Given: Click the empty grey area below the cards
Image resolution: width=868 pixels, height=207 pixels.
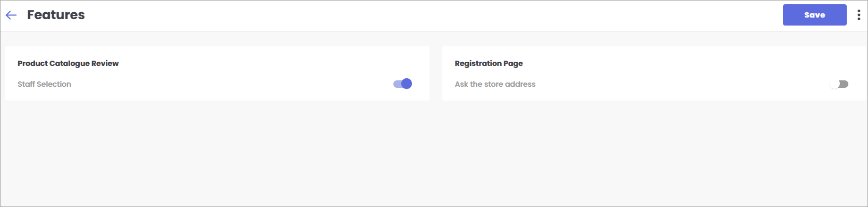Looking at the screenshot, I should (434, 153).
